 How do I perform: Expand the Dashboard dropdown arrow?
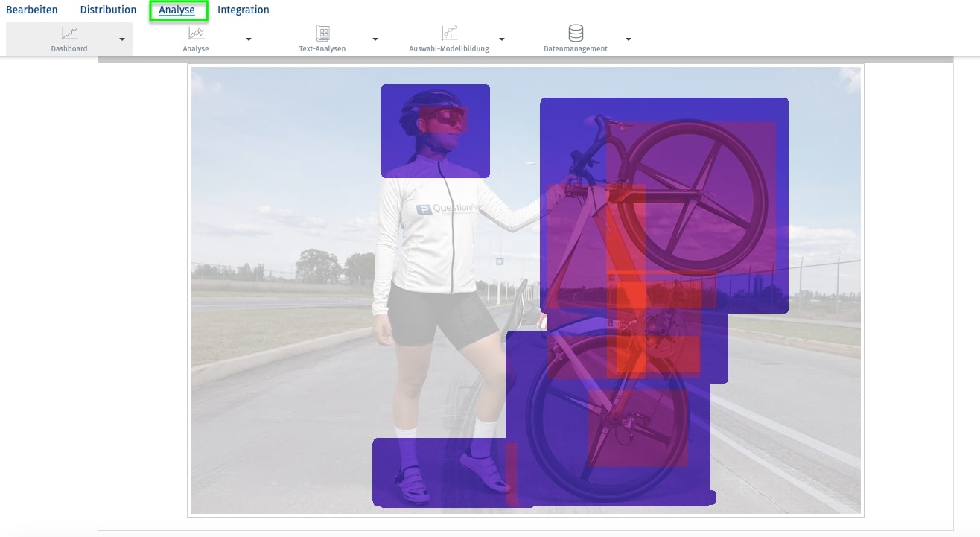pos(121,39)
